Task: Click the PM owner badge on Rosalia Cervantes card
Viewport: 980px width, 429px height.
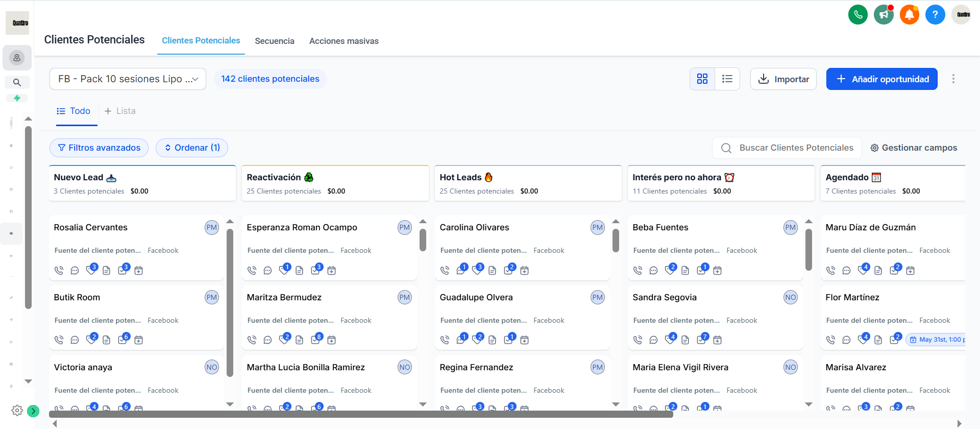Action: click(x=212, y=228)
